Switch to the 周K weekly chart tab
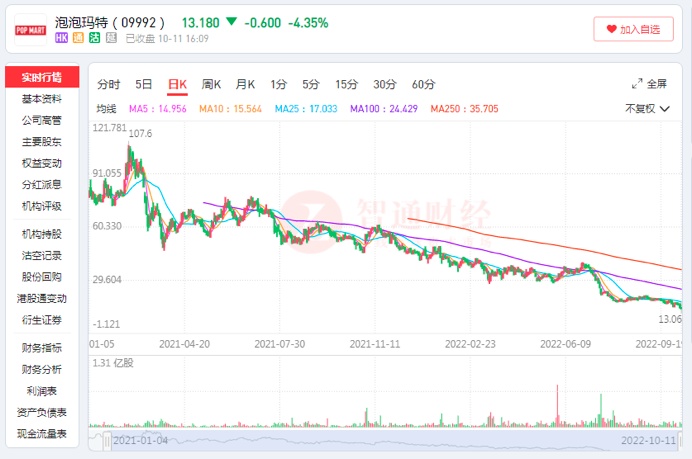Viewport: 692px width, 459px height. point(211,84)
